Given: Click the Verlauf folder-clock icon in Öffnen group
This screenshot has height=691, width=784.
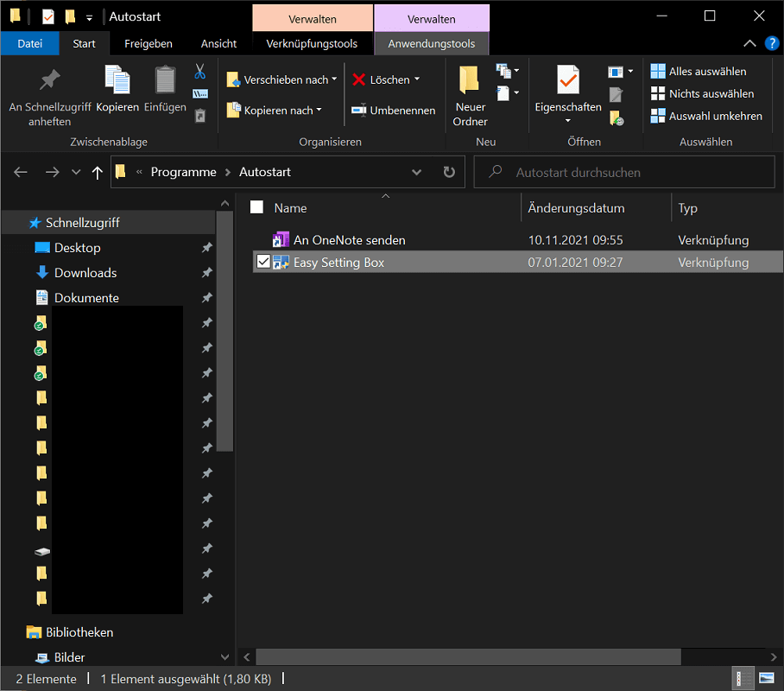Looking at the screenshot, I should coord(616,118).
